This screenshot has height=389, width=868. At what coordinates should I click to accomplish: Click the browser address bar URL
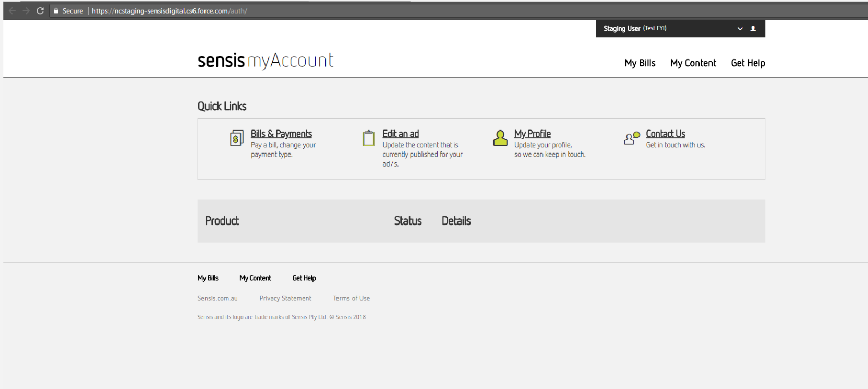click(x=169, y=11)
